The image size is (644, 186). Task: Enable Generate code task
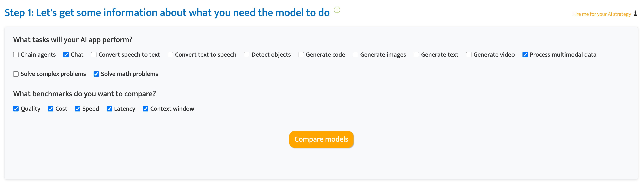tap(301, 55)
